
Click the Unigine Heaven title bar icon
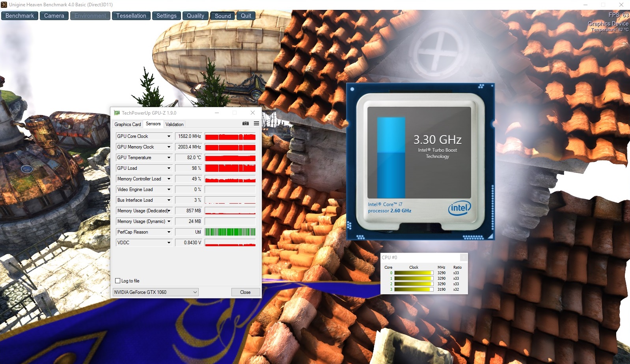pyautogui.click(x=4, y=5)
